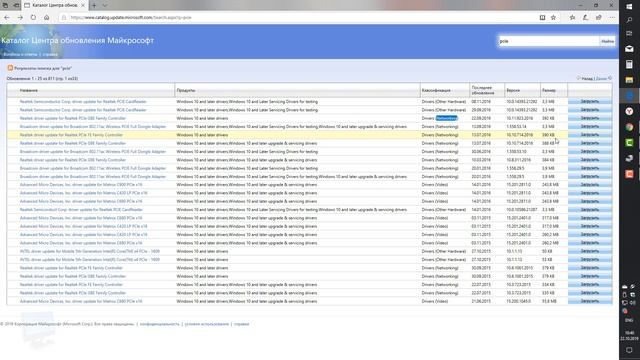640x360 pixels.
Task: Open the Intel 5th Generation Core 50 KB update
Action: (x=89, y=251)
